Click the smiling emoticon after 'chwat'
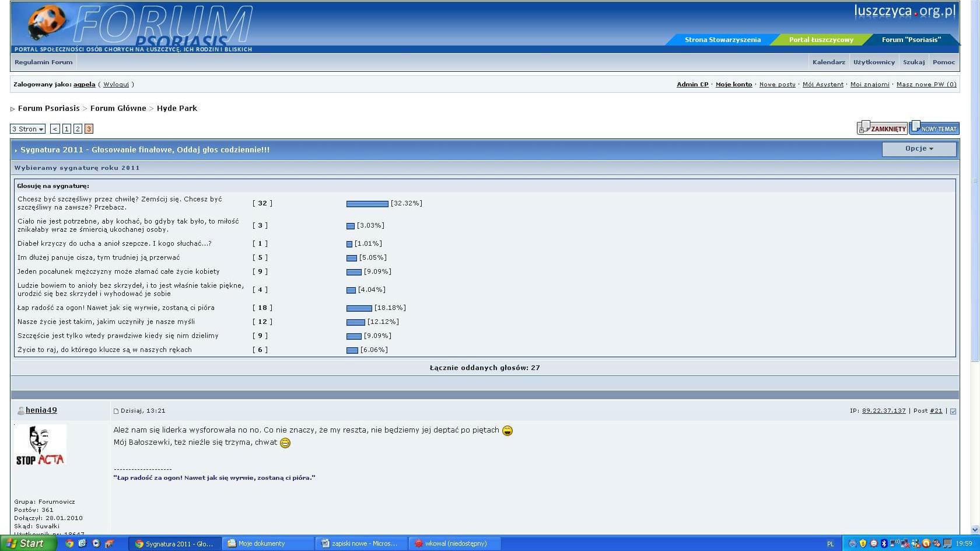Viewport: 980px width, 551px height. pos(285,443)
